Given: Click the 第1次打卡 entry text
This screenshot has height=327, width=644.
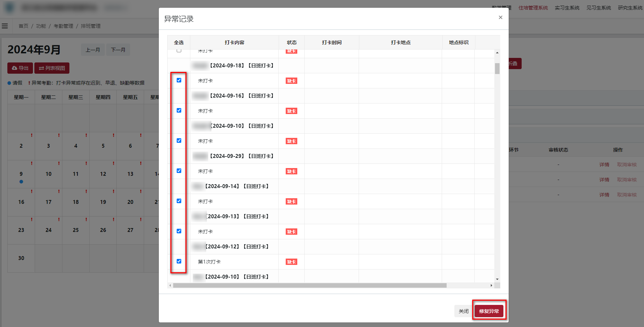Looking at the screenshot, I should (209, 262).
